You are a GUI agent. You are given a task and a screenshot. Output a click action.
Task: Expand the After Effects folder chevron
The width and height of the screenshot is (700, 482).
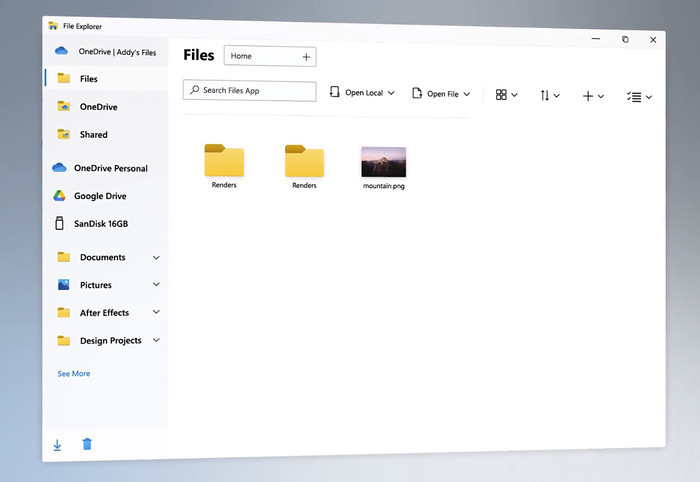(x=156, y=313)
